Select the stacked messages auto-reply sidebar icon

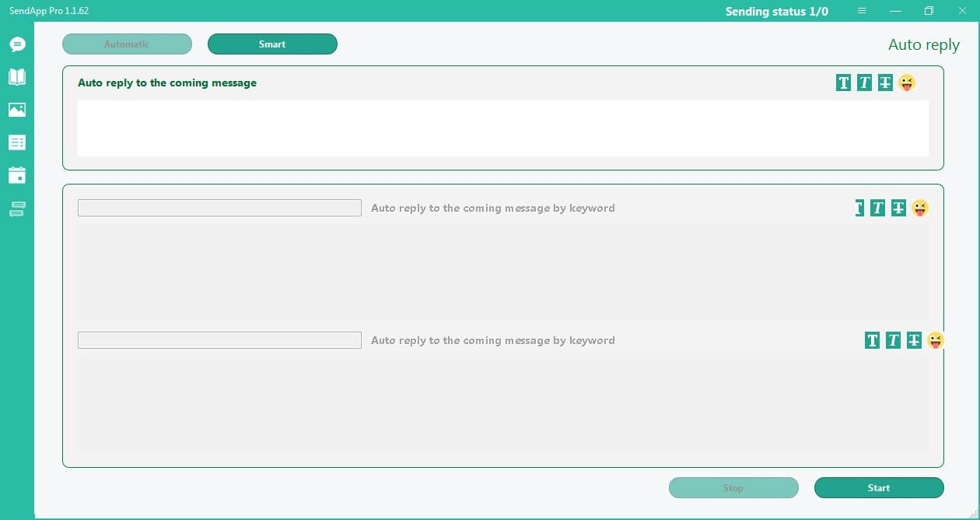[17, 209]
